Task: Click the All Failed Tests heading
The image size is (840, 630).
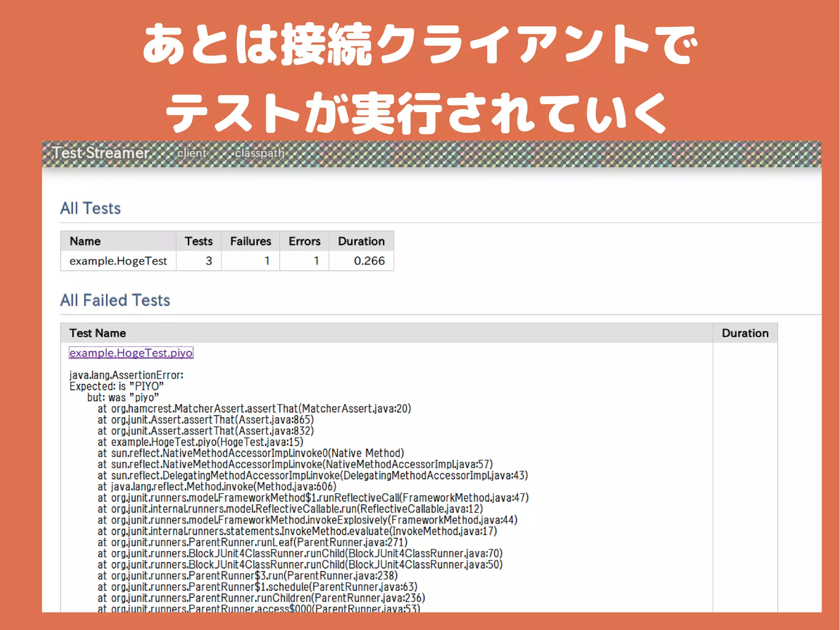Action: [x=115, y=300]
